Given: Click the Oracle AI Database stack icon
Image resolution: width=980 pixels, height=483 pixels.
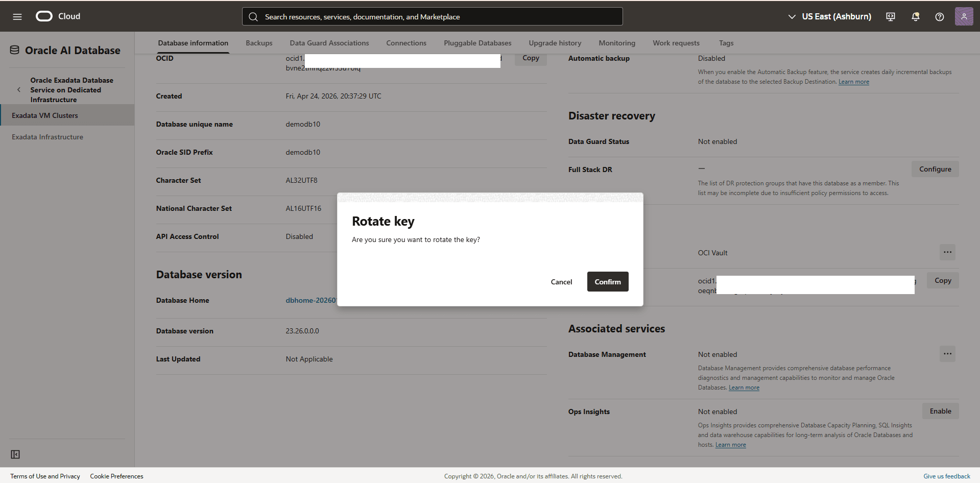Looking at the screenshot, I should tap(15, 50).
